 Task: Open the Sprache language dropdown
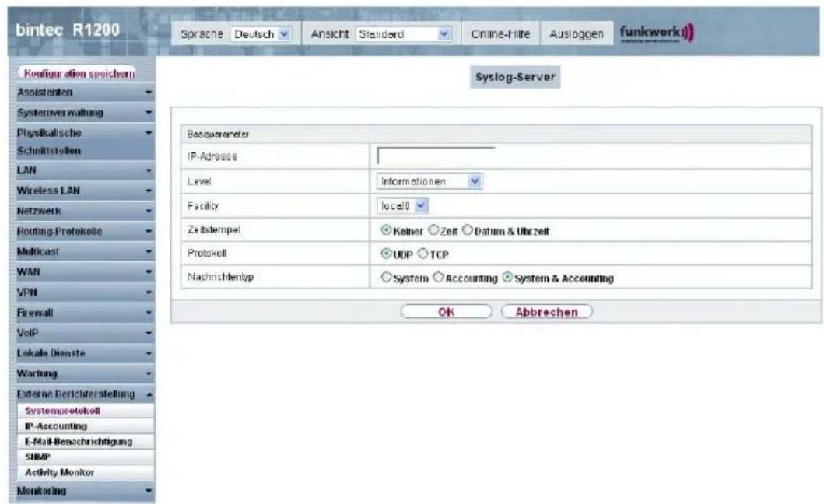[x=261, y=34]
